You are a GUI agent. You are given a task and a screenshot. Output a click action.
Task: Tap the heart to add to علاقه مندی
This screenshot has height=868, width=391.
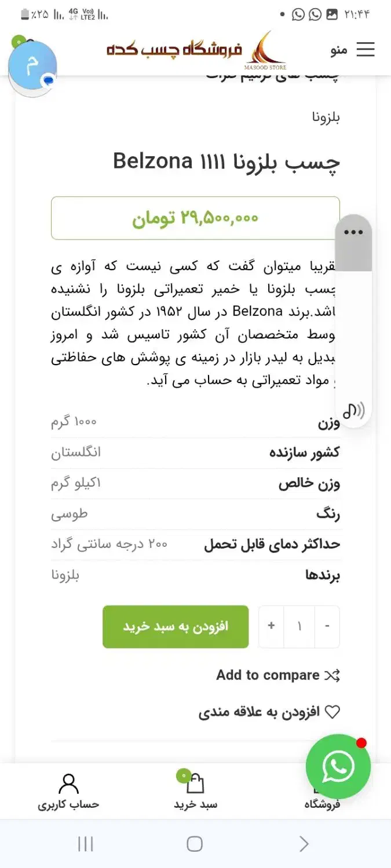332,712
